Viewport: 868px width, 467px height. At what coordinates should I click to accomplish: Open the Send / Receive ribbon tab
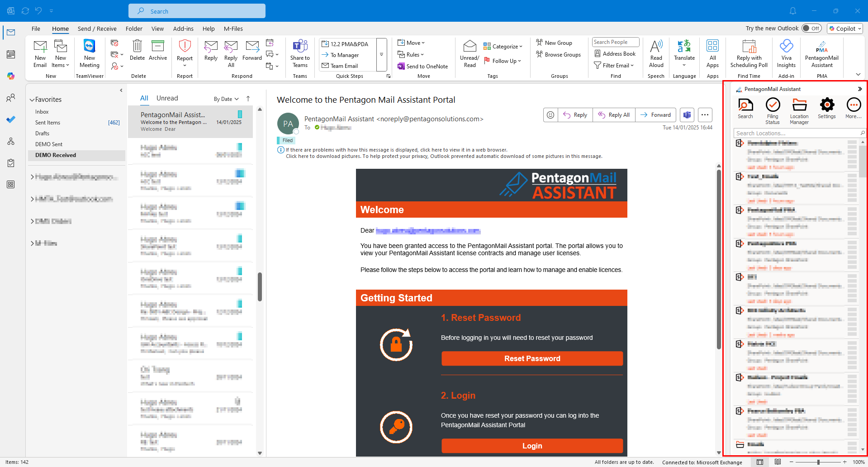pos(97,29)
